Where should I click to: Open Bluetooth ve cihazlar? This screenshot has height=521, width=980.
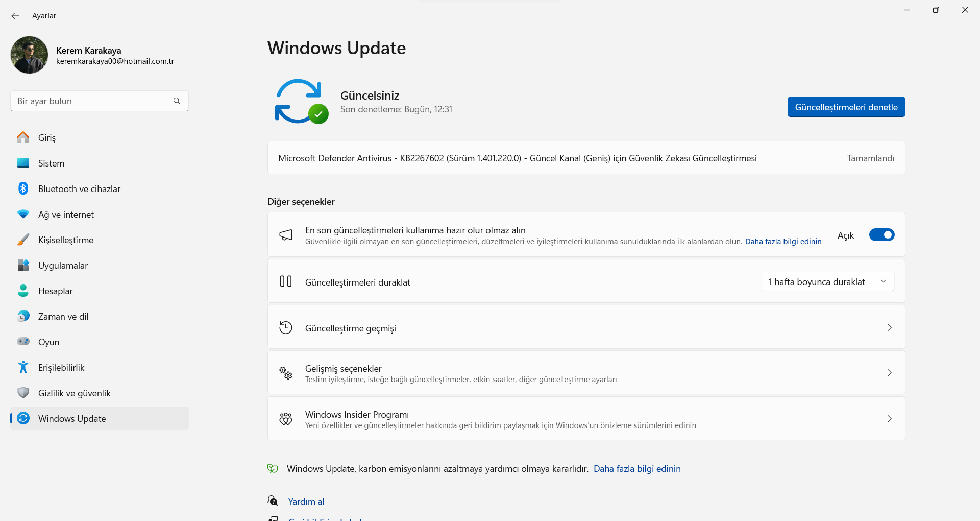pos(100,188)
